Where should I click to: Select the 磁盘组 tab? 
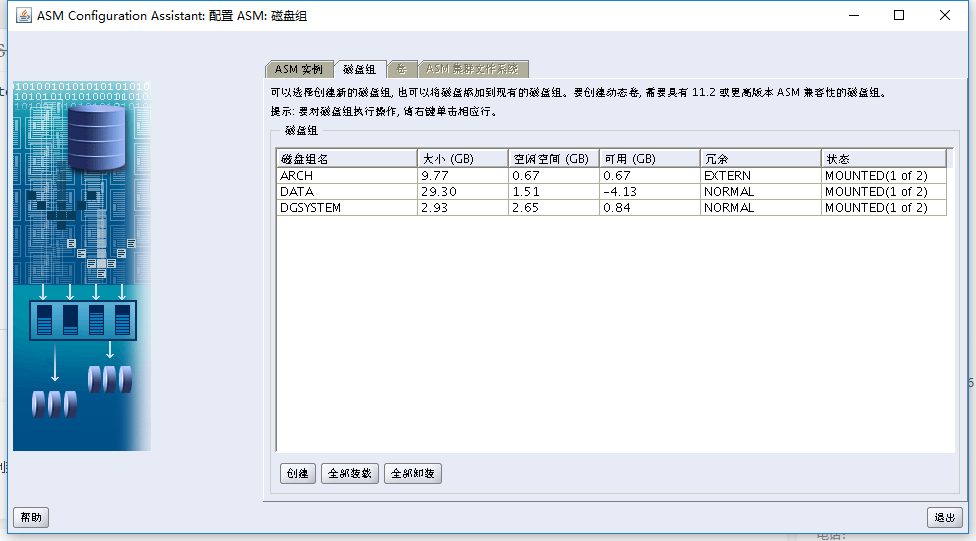[x=359, y=69]
